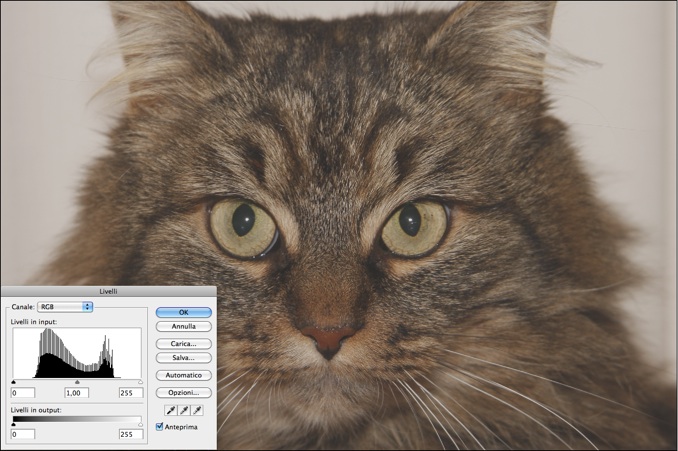Click the input white point slider triangle
The image size is (678, 451).
pyautogui.click(x=141, y=382)
